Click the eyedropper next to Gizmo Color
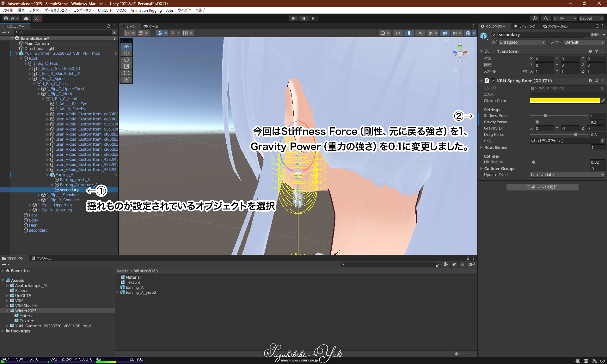Screen dimensions: 607x364 603,101
